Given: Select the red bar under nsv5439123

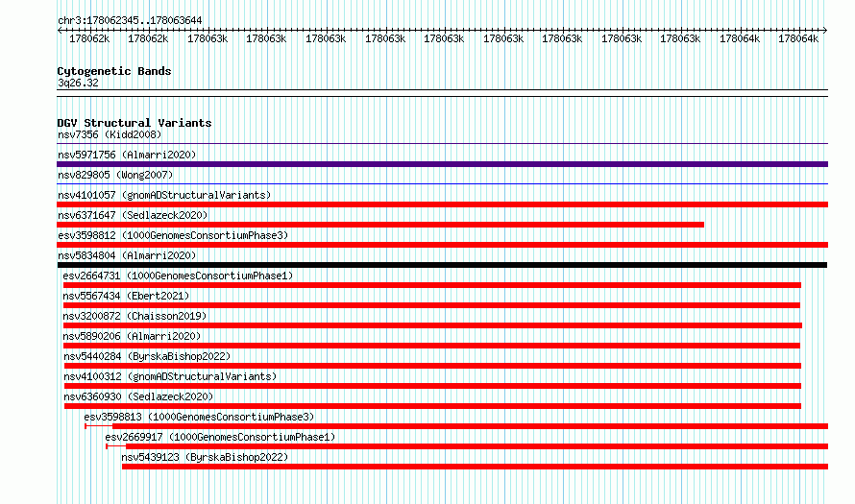Looking at the screenshot, I should click(x=475, y=467).
